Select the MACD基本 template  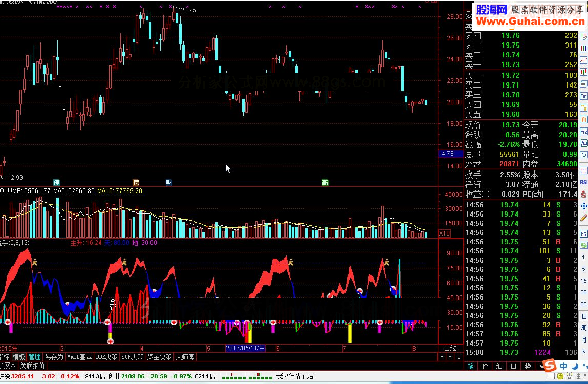tap(79, 356)
